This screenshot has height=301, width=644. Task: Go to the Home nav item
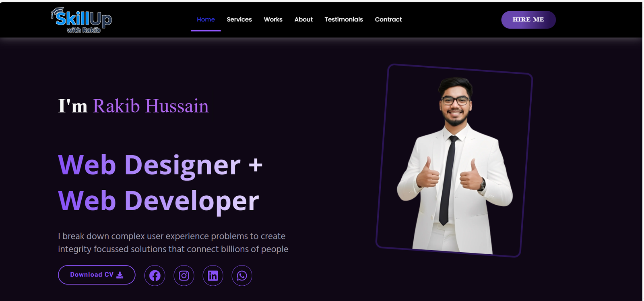click(206, 19)
